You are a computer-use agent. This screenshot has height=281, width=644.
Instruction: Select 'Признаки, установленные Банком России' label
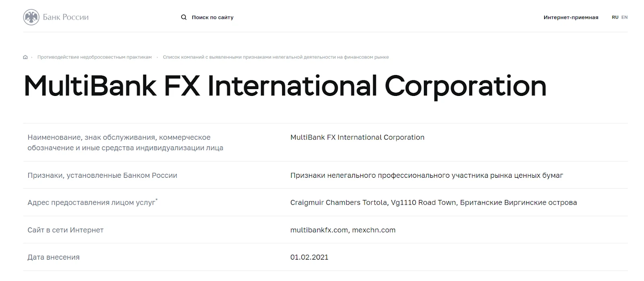tap(102, 175)
